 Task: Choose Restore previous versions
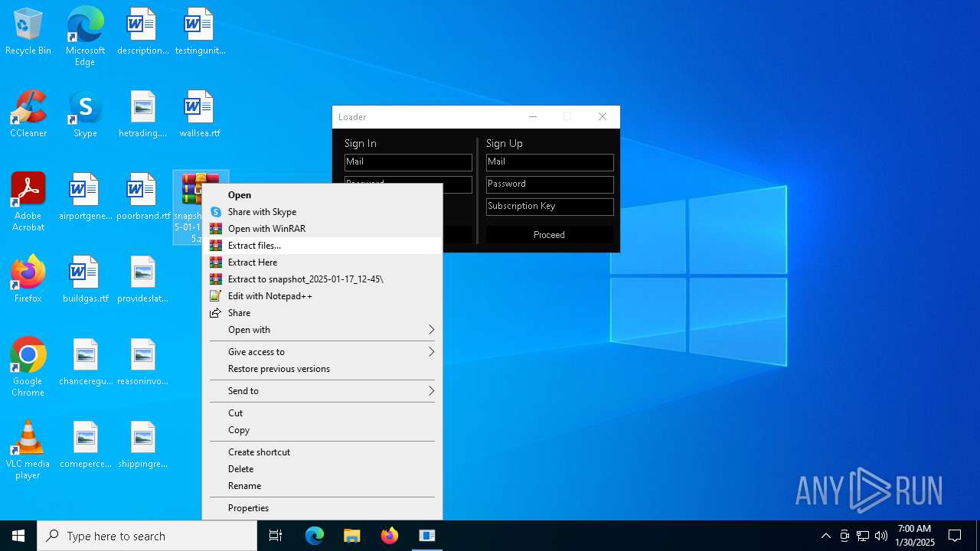(x=322, y=369)
